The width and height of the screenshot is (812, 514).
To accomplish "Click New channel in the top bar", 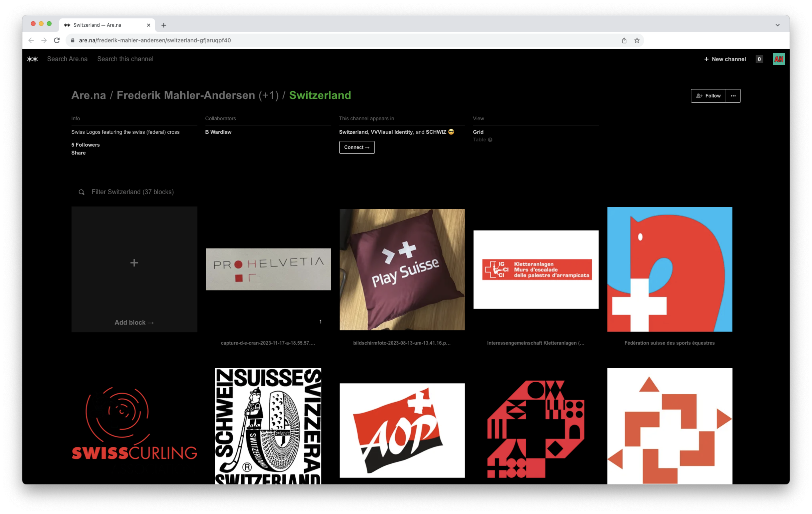I will tap(725, 59).
